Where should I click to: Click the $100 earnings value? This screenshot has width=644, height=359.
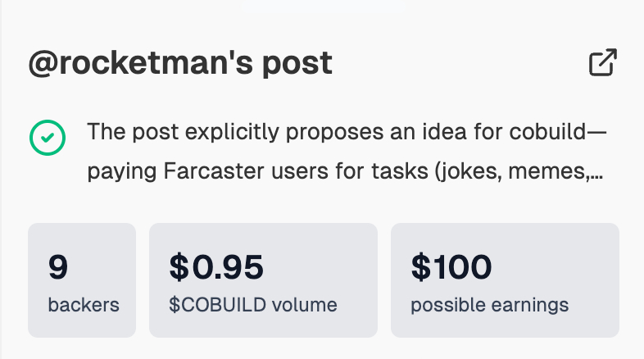click(451, 266)
